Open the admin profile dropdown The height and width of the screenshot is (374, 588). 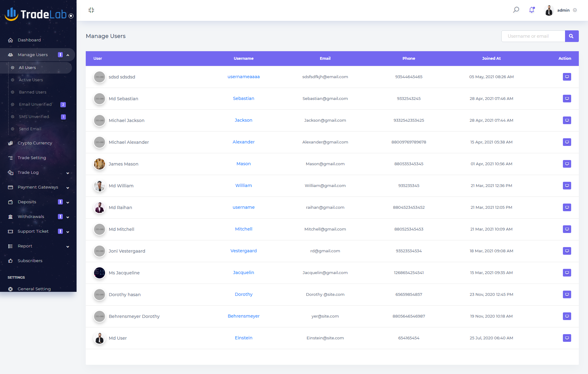point(563,10)
